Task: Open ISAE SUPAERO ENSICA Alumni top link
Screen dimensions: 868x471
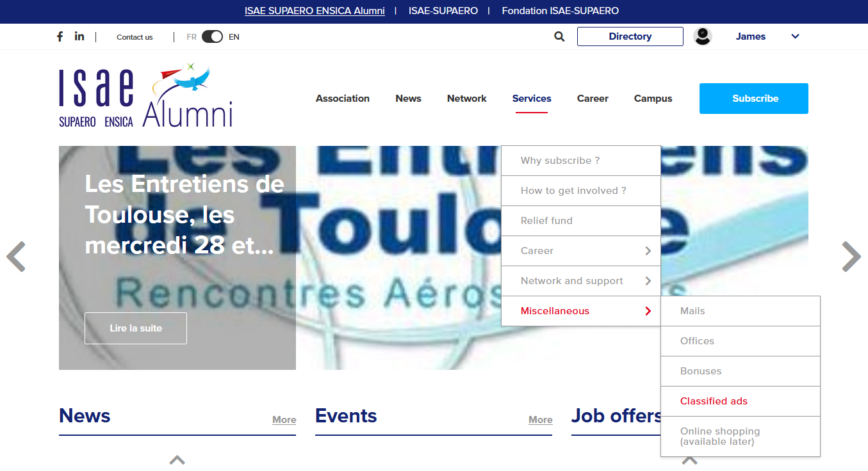Action: click(x=315, y=11)
